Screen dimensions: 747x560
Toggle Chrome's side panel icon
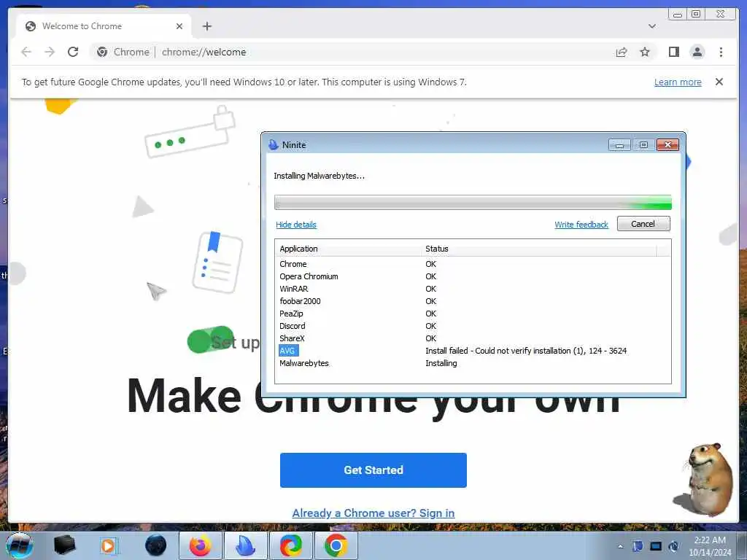click(673, 52)
